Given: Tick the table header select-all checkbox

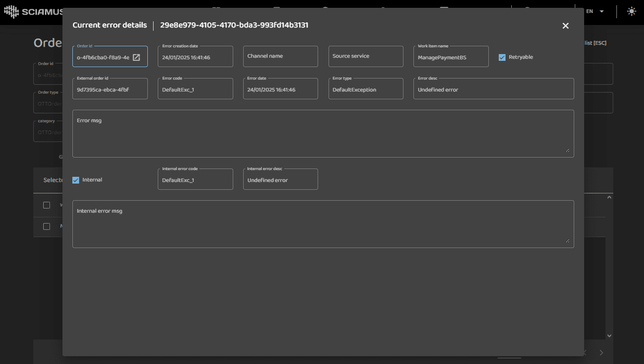Looking at the screenshot, I should click(x=47, y=205).
